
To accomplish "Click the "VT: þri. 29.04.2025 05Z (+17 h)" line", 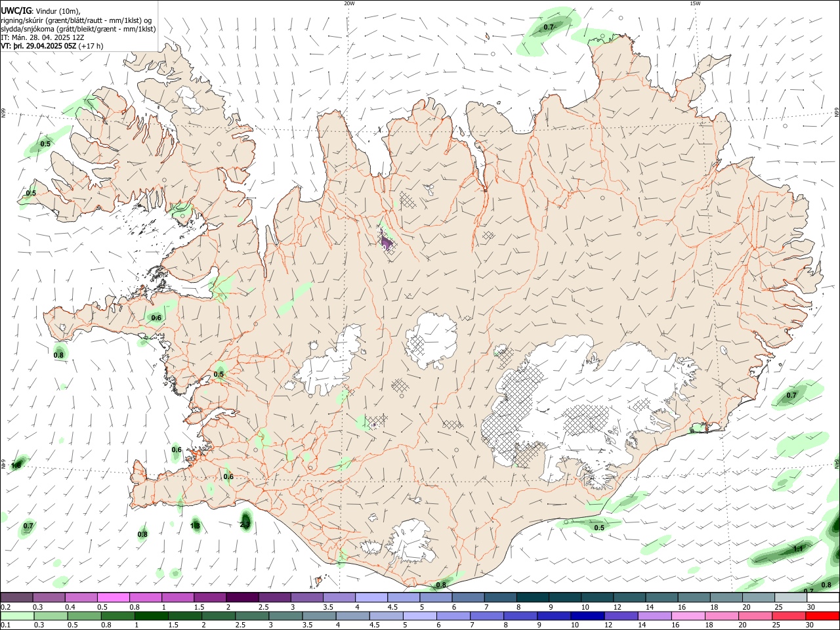I will tap(52, 46).
